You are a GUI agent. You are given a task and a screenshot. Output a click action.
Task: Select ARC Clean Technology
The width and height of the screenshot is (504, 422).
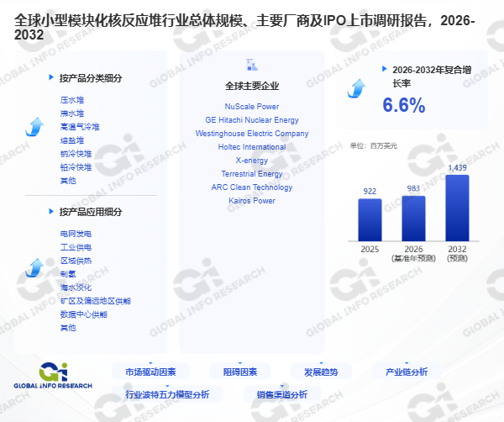click(x=252, y=187)
